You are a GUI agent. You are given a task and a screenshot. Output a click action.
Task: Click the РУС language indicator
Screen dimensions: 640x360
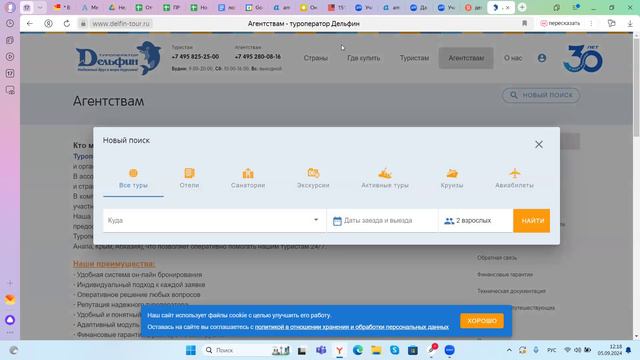click(551, 350)
